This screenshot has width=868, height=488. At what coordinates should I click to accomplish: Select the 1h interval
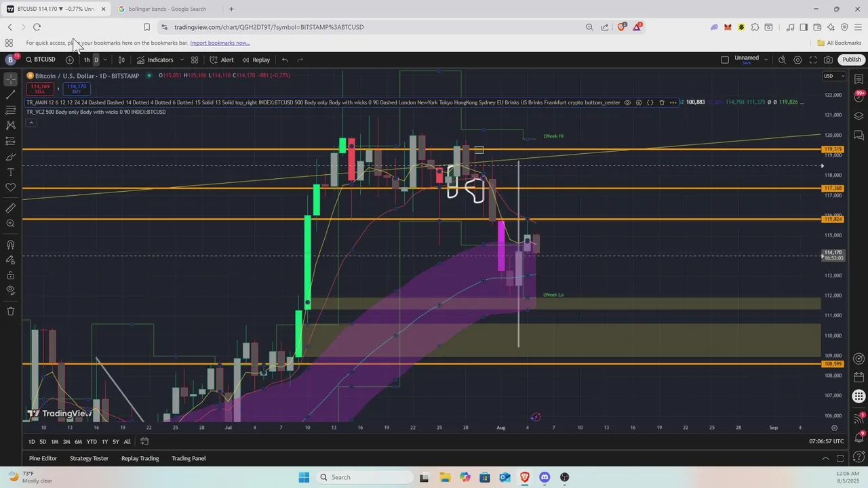tap(87, 60)
